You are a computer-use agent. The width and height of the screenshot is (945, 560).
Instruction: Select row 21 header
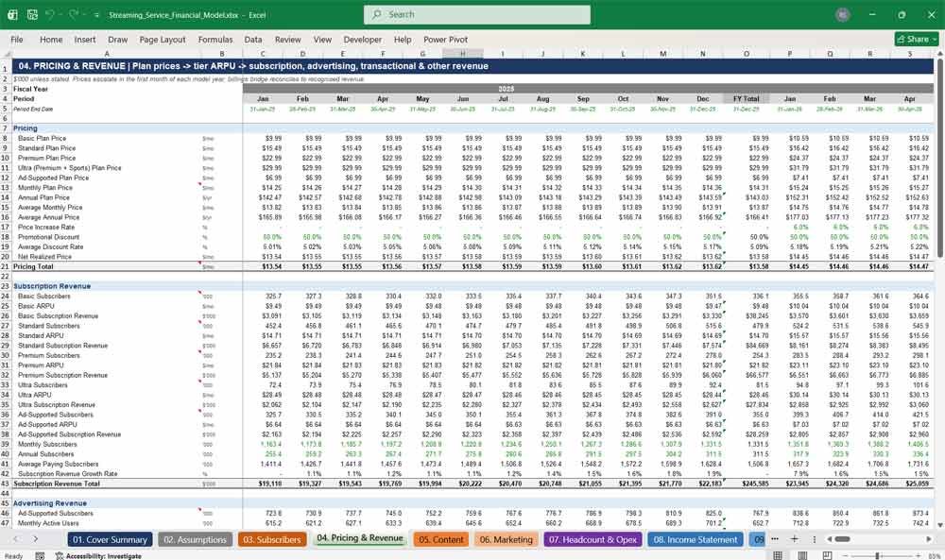click(6, 266)
